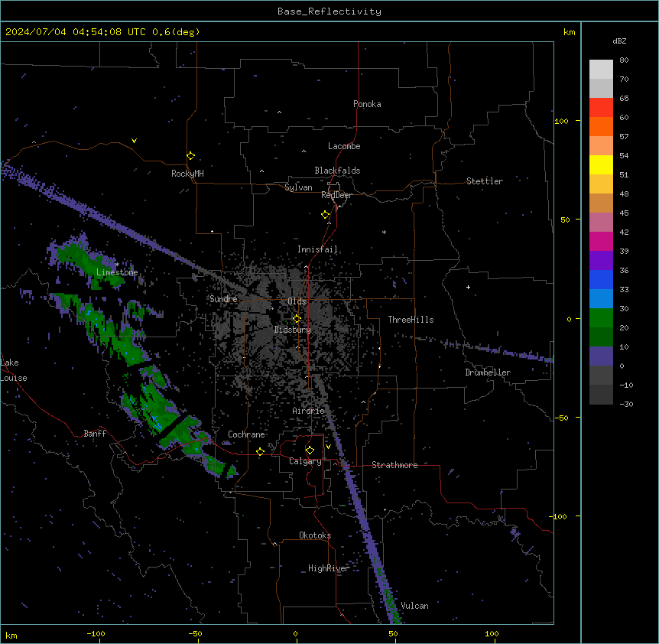Click the yellow diamond marker beside RockyMH
659x644 pixels.
(x=190, y=156)
